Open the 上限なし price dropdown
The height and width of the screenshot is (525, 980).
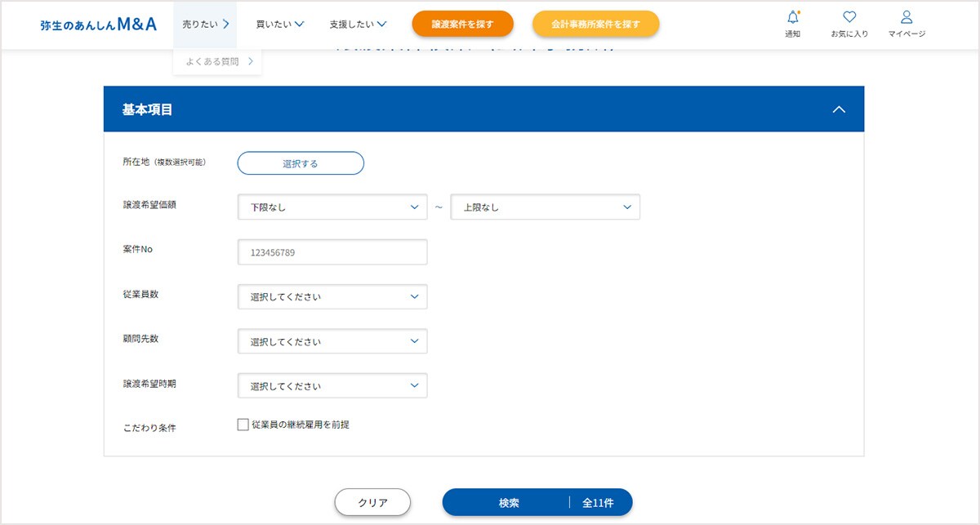[x=546, y=207]
